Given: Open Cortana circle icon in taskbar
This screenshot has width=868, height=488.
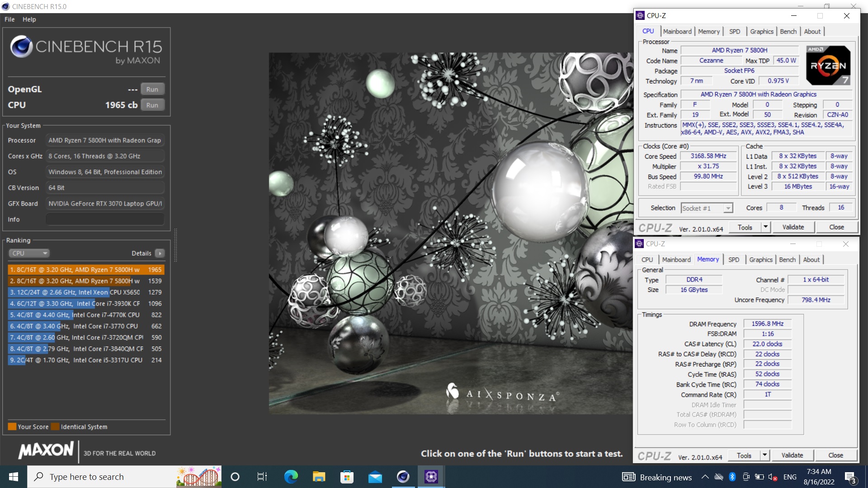Looking at the screenshot, I should [235, 477].
